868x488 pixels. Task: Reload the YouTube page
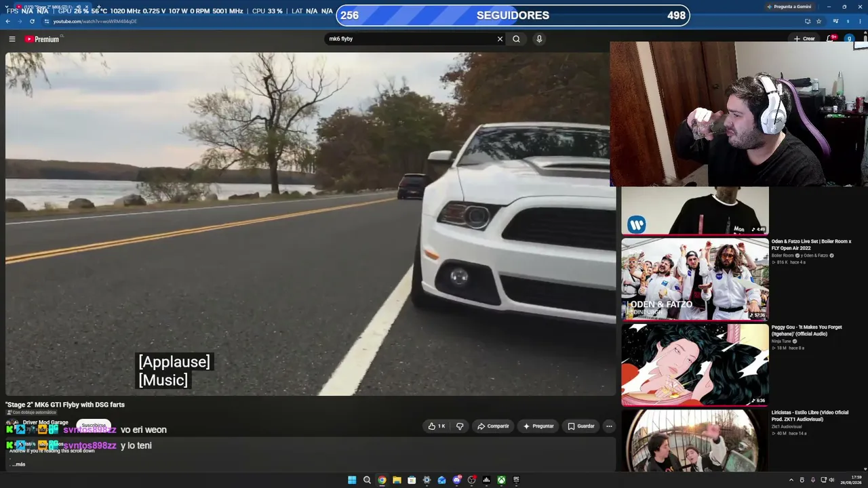[32, 21]
